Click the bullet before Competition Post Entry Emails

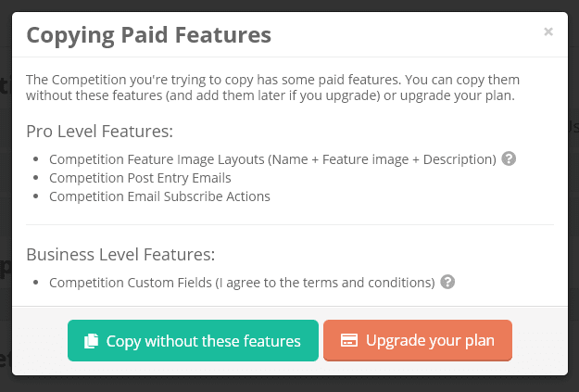pyautogui.click(x=35, y=178)
